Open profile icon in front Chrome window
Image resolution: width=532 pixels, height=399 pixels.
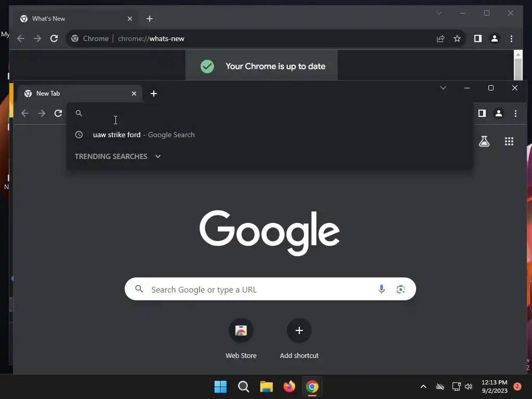click(498, 113)
